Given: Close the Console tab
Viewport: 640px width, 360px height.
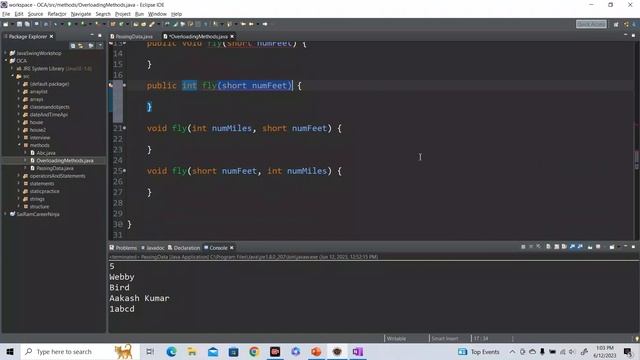Looking at the screenshot, I should click(232, 248).
